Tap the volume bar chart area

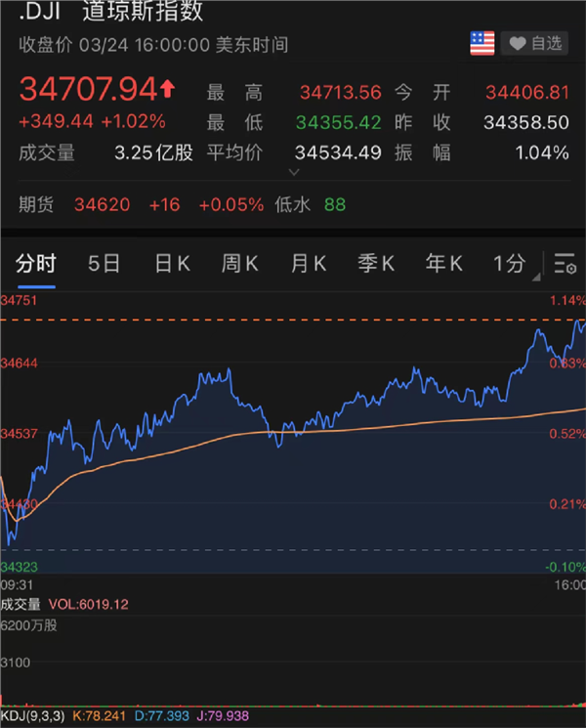pyautogui.click(x=293, y=662)
